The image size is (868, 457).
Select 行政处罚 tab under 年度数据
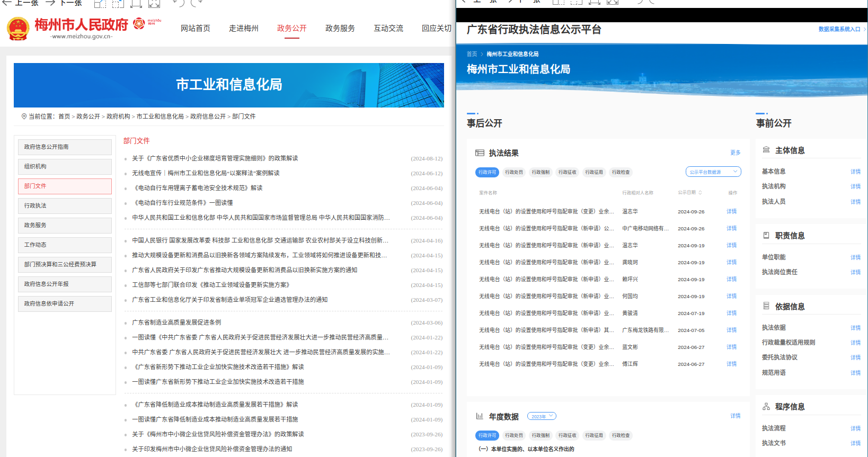[514, 435]
